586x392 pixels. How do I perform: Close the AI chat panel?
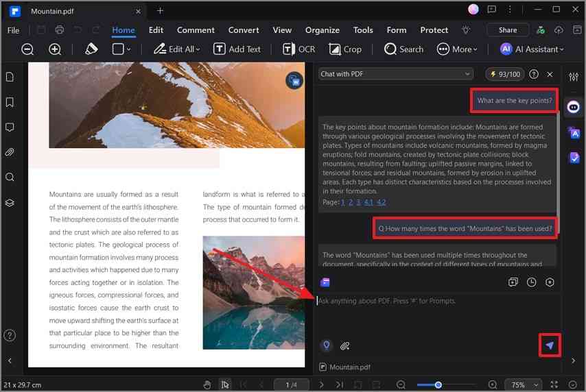point(550,74)
